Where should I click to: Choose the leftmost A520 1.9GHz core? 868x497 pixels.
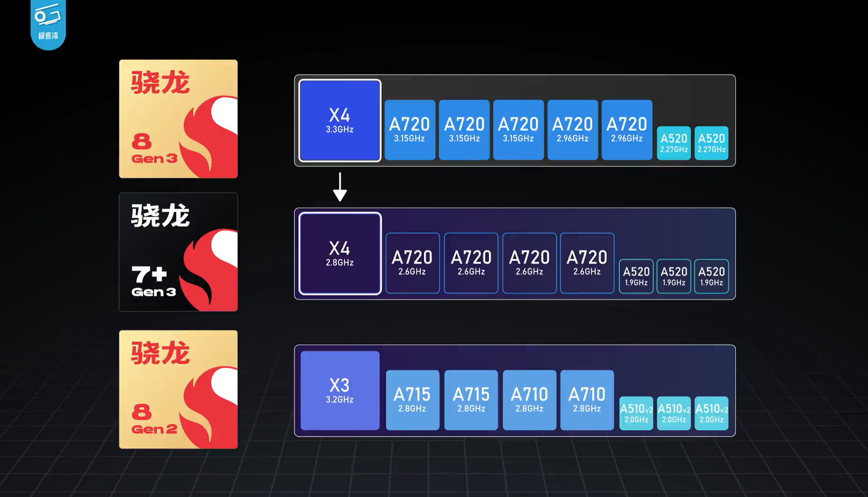point(636,276)
